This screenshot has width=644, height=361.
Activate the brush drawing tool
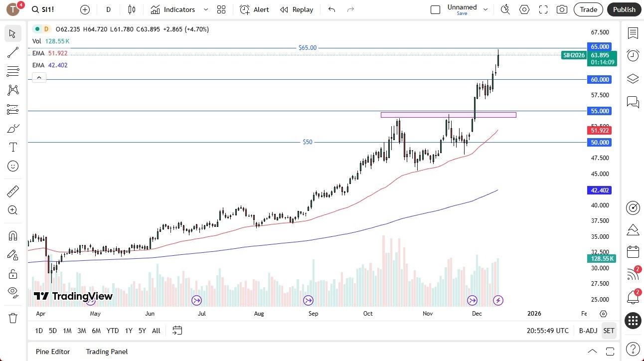(12, 128)
